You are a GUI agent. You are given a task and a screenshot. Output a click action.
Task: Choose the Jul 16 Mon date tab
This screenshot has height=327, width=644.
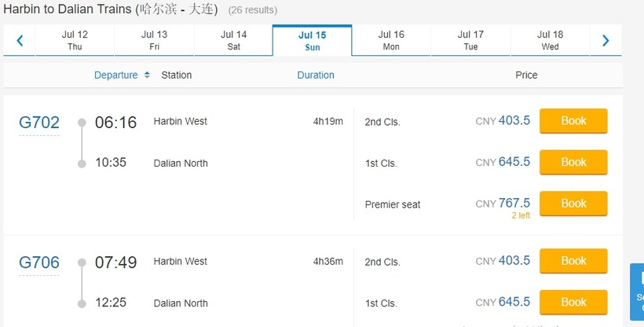391,41
